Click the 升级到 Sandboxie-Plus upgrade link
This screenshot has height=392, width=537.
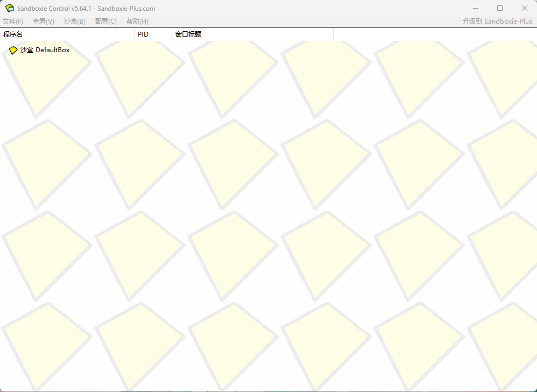pos(498,21)
